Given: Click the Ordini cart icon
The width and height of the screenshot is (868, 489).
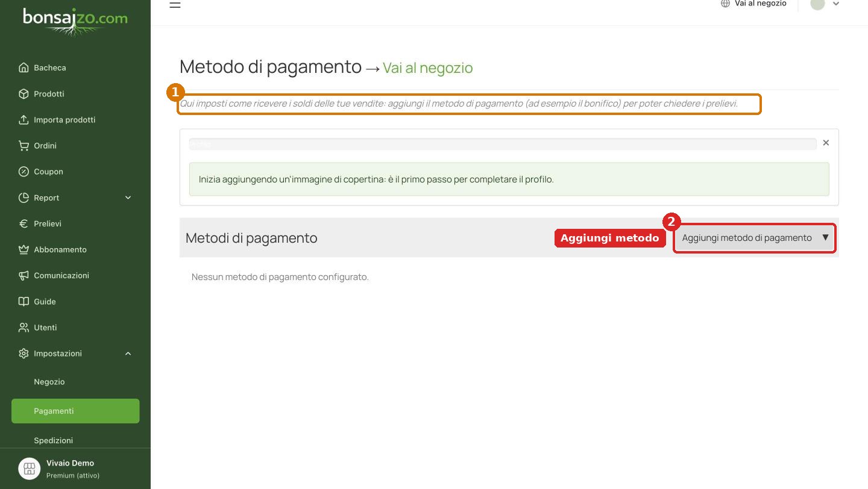Looking at the screenshot, I should [24, 145].
